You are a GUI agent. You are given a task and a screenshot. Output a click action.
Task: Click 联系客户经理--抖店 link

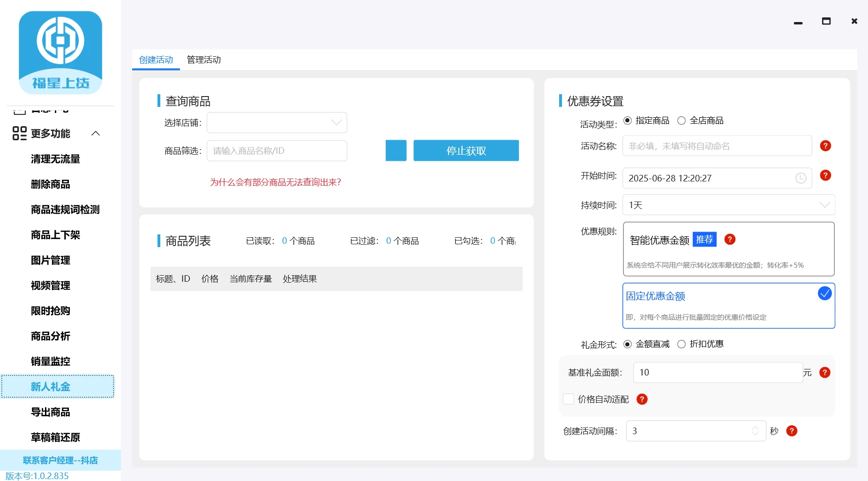(x=60, y=460)
